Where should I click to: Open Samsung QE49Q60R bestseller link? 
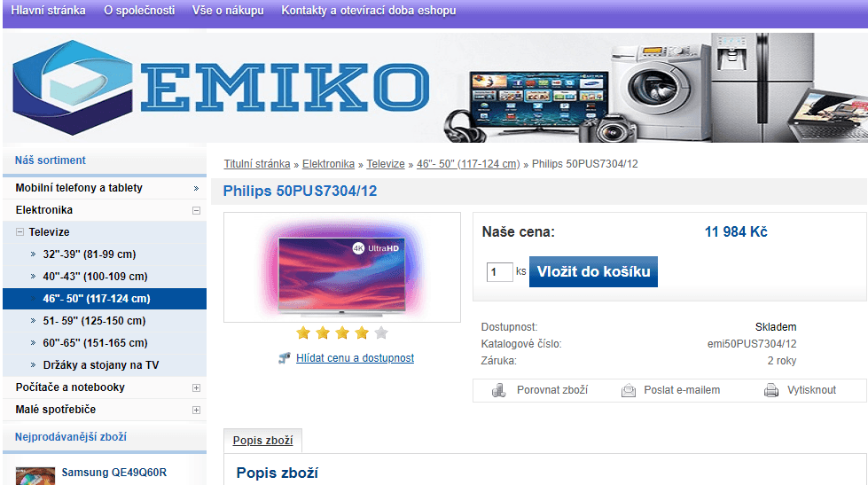point(114,473)
